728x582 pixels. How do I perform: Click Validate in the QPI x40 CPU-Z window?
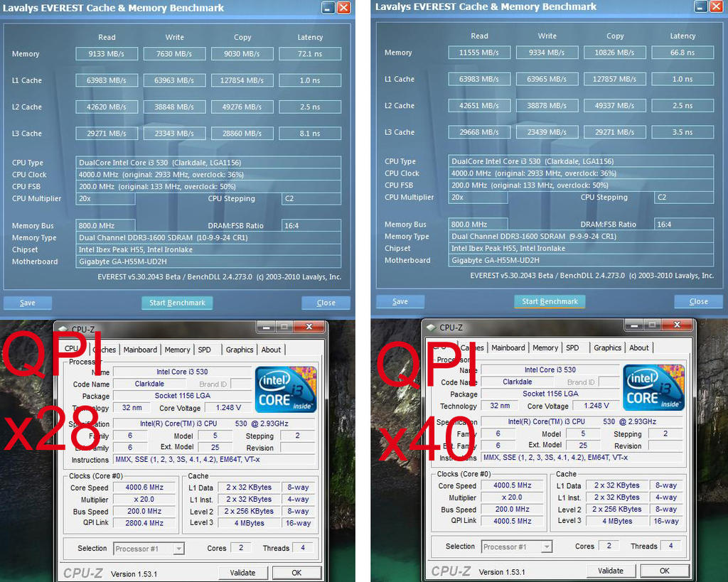(611, 571)
